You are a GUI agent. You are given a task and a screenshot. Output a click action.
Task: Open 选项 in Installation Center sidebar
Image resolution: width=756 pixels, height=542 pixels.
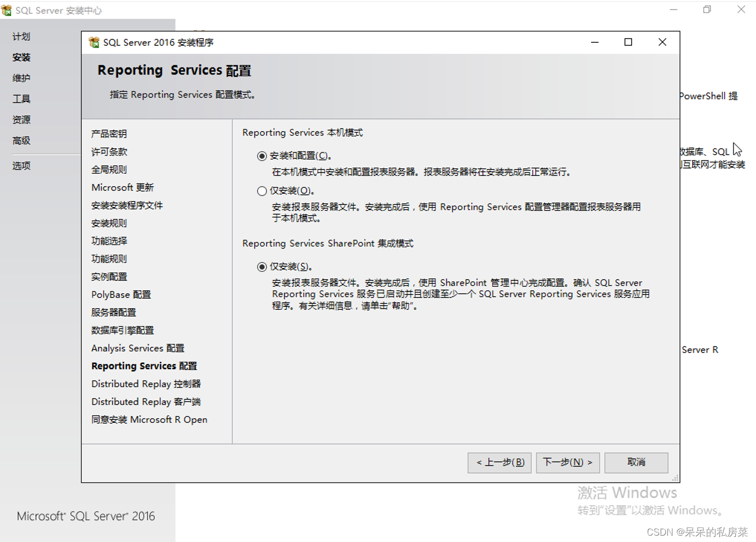(22, 166)
